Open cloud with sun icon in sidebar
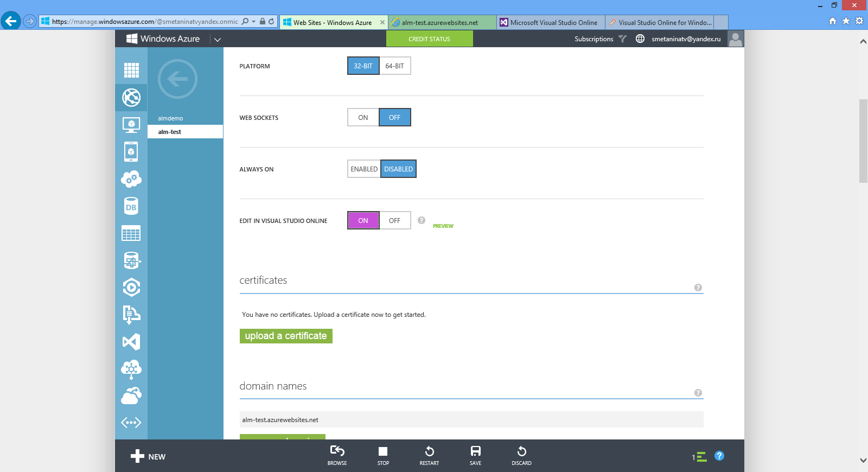Viewport: 868px width, 472px height. pyautogui.click(x=131, y=396)
